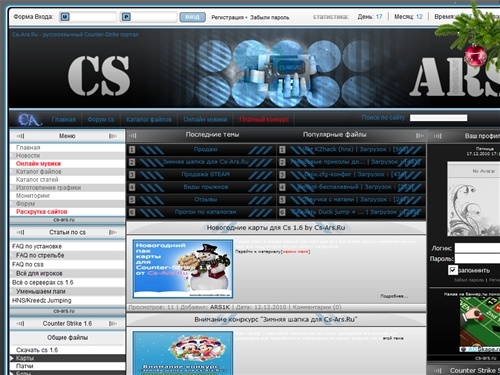Click the snowman New Year map pack thumbnail

click(183, 269)
